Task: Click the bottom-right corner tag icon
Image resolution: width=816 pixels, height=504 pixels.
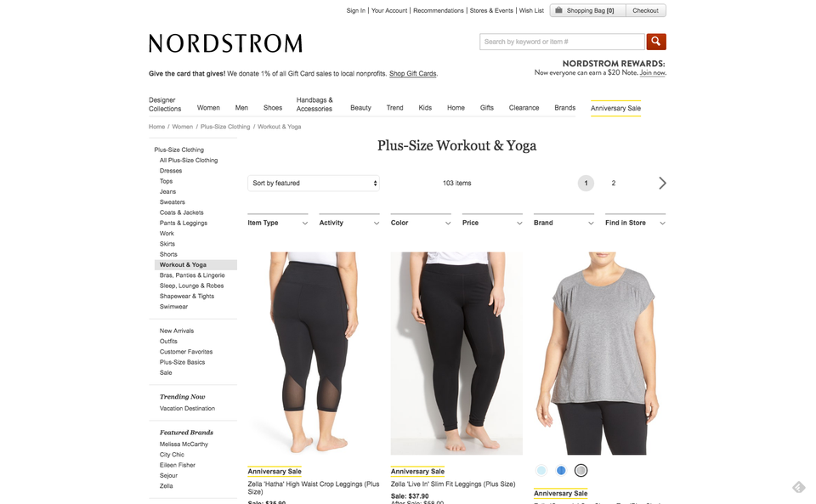Action: coord(798,487)
